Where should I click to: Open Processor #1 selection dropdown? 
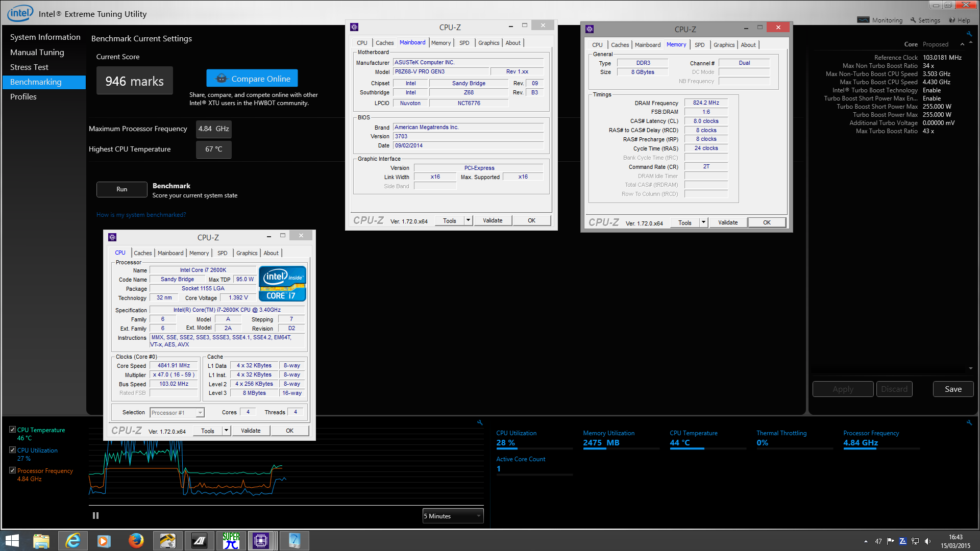[177, 413]
